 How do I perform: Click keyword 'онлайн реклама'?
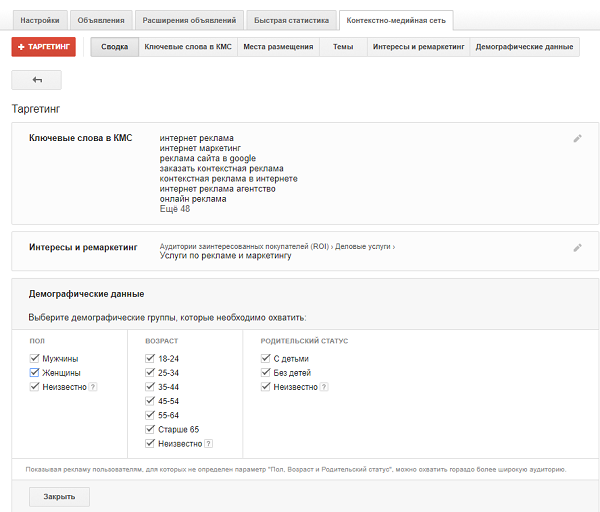point(193,199)
